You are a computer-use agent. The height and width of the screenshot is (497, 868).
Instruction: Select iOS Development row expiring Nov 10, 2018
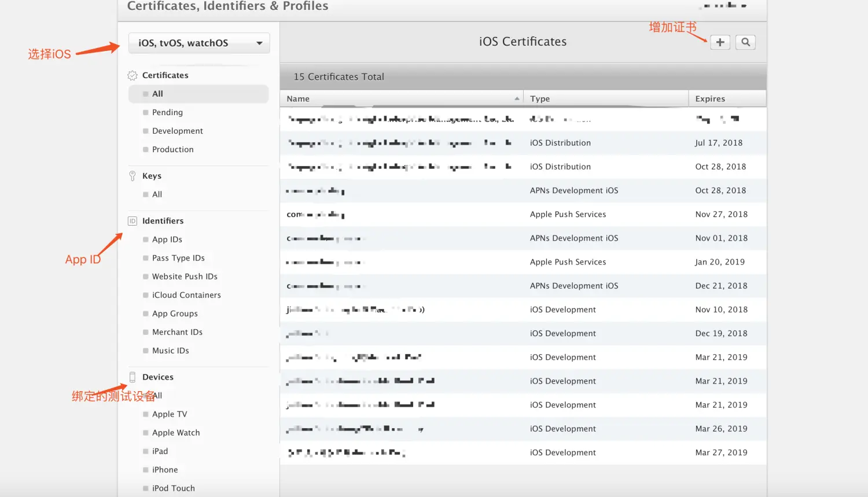coord(523,310)
